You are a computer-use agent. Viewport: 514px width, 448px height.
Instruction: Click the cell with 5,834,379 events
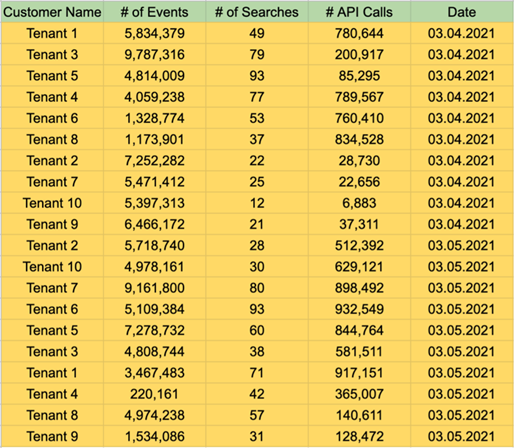pyautogui.click(x=155, y=33)
